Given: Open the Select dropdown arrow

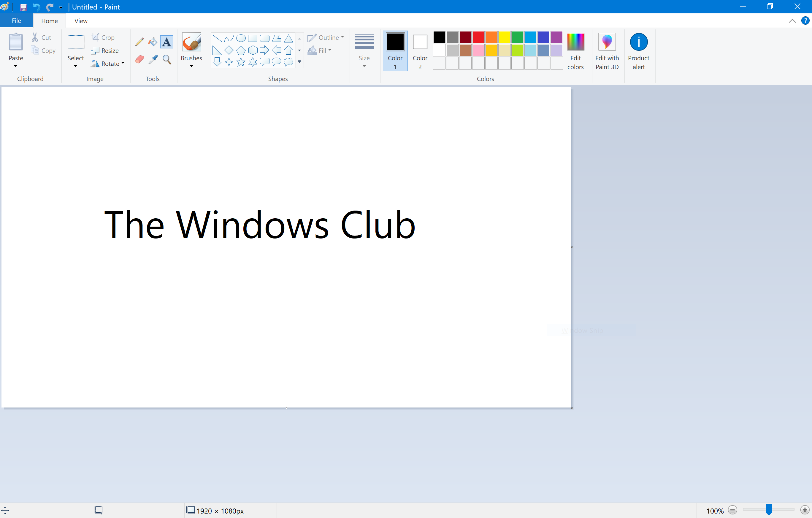Looking at the screenshot, I should click(x=76, y=66).
